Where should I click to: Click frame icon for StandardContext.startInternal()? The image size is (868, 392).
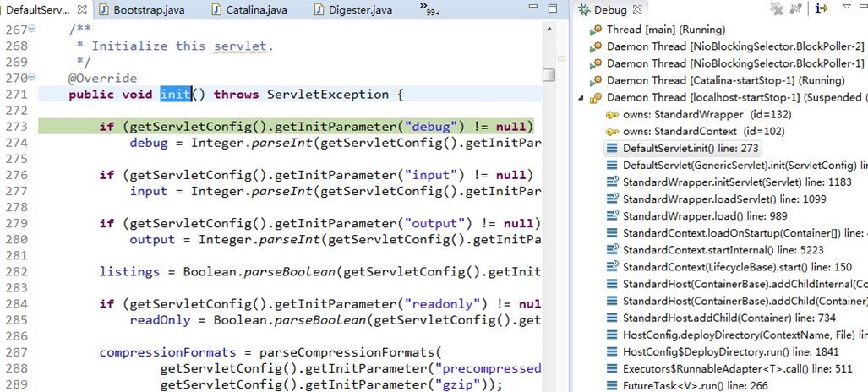coord(612,250)
